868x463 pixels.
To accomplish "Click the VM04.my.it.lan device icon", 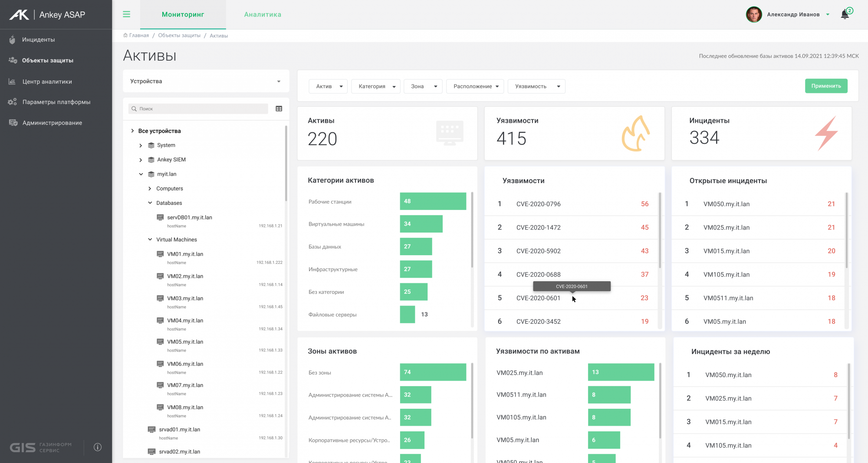I will pos(160,320).
